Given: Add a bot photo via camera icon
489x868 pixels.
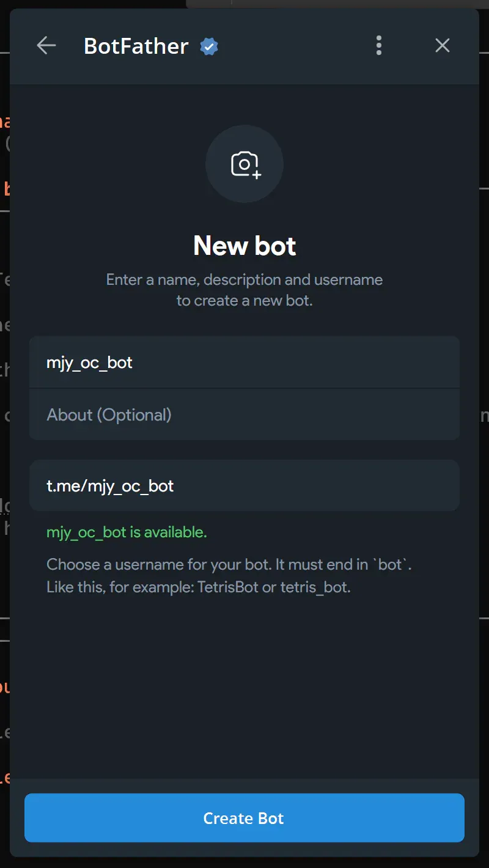Looking at the screenshot, I should pyautogui.click(x=246, y=164).
